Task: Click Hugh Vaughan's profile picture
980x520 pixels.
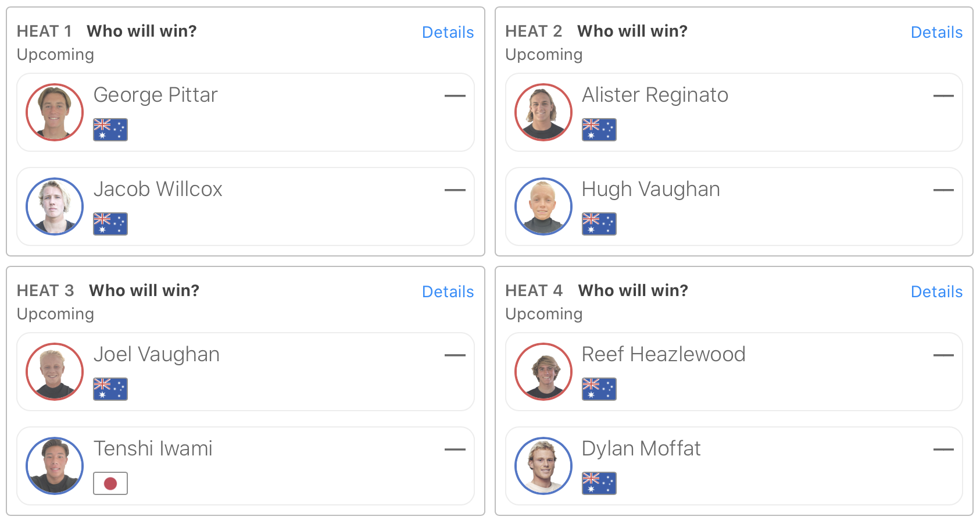Action: pyautogui.click(x=543, y=206)
